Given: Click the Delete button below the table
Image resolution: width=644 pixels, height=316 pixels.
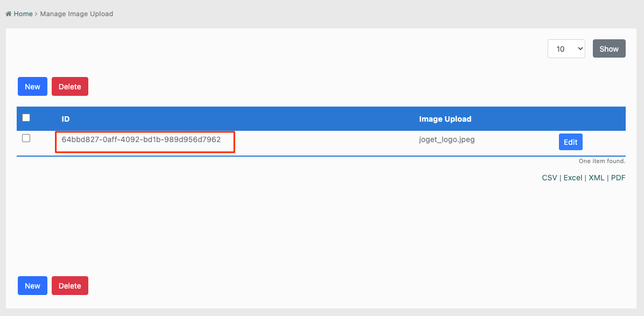Looking at the screenshot, I should 69,286.
